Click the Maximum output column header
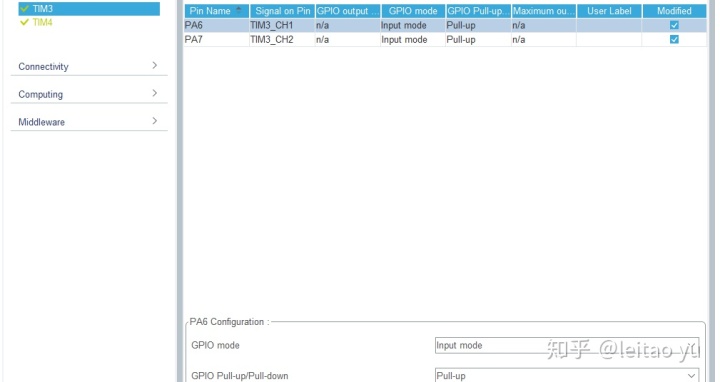 (544, 11)
